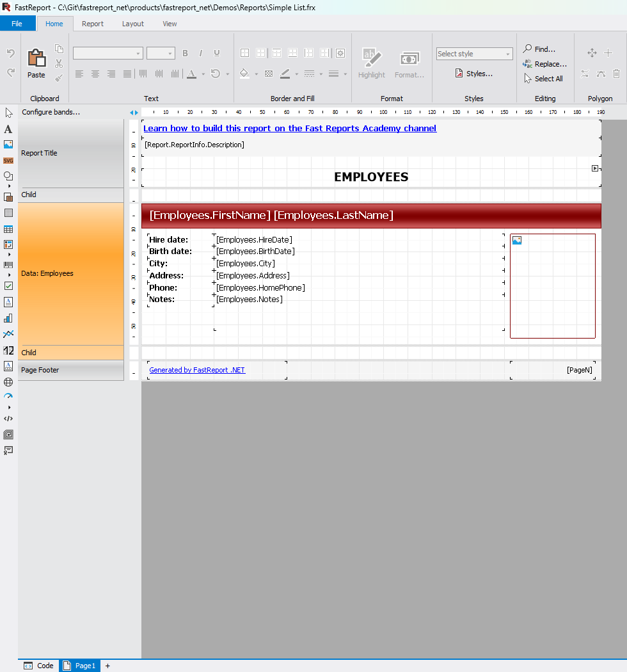
Task: Switch to the Code tab
Action: [38, 666]
